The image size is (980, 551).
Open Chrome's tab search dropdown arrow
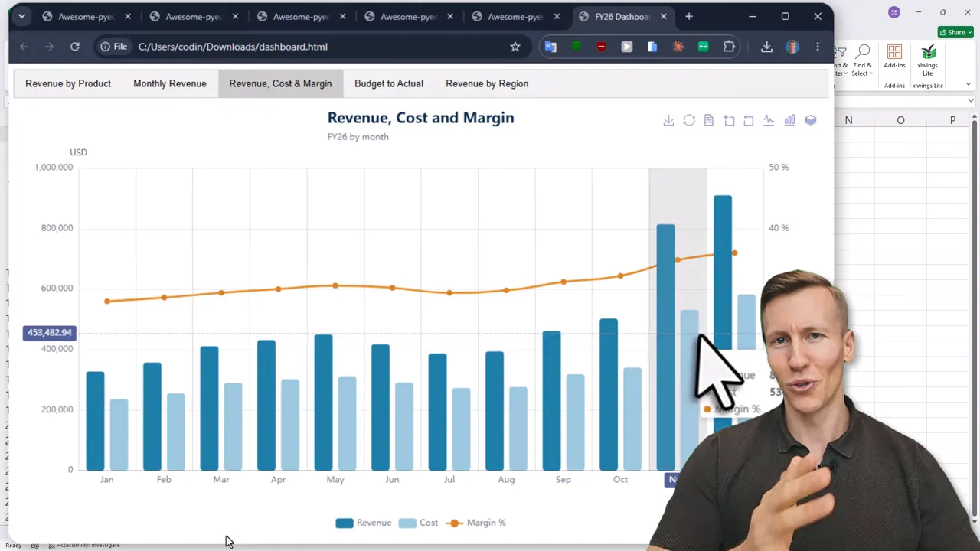(21, 16)
